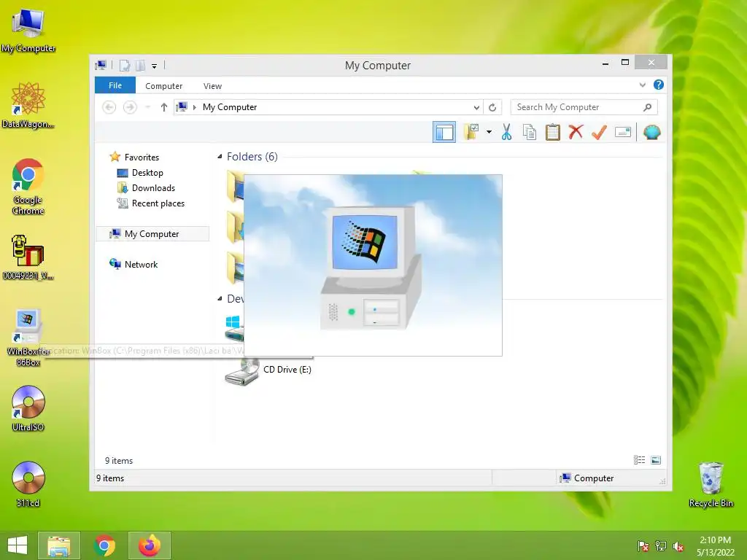
Task: Click the muted volume tray icon
Action: 678,546
